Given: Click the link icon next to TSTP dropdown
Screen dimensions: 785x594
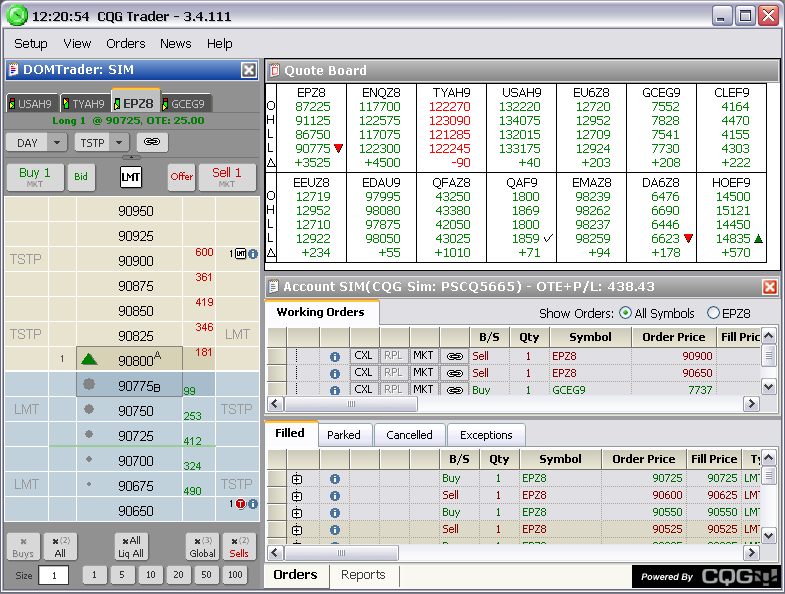Looking at the screenshot, I should pos(152,142).
